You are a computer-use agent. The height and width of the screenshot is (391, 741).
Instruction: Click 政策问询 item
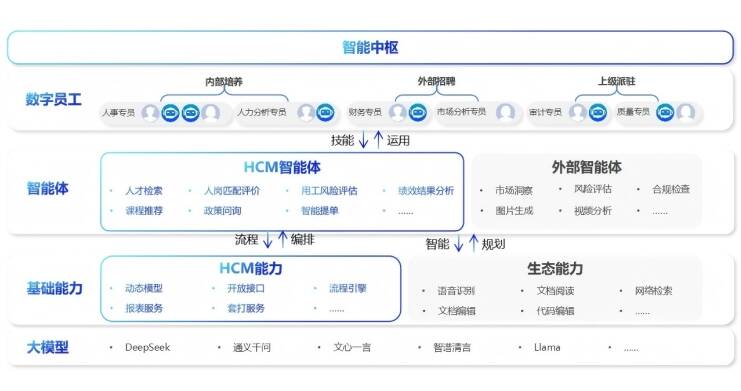[x=223, y=210]
